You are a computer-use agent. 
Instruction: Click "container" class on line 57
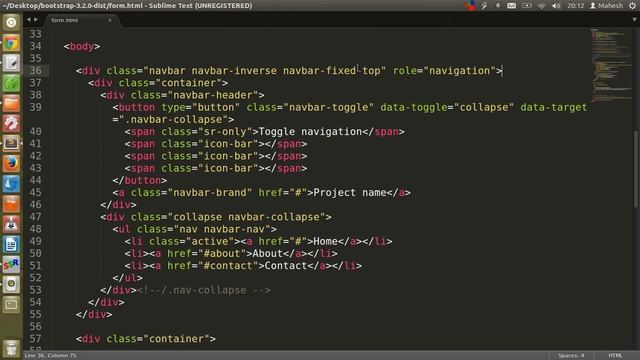(176, 339)
